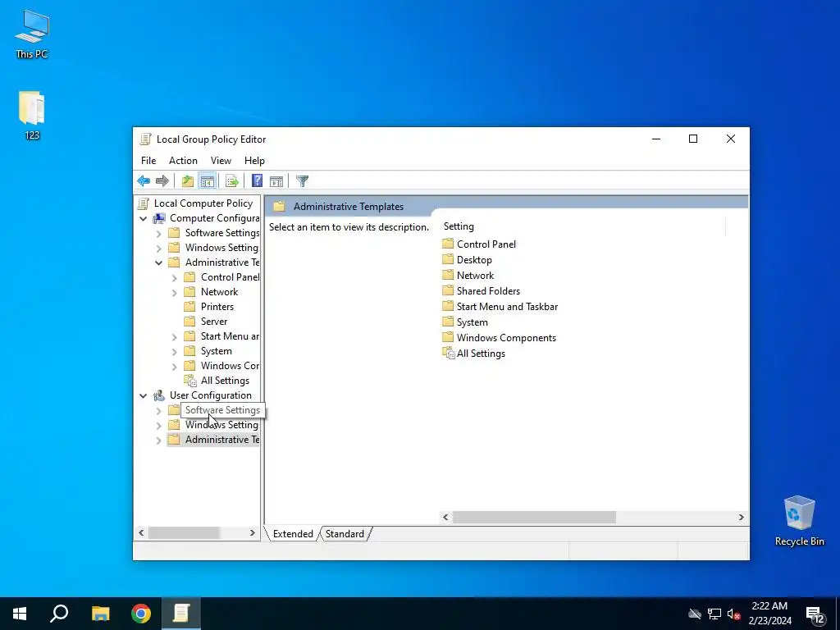Expand Administrative Templates under User Configuration

pyautogui.click(x=158, y=441)
